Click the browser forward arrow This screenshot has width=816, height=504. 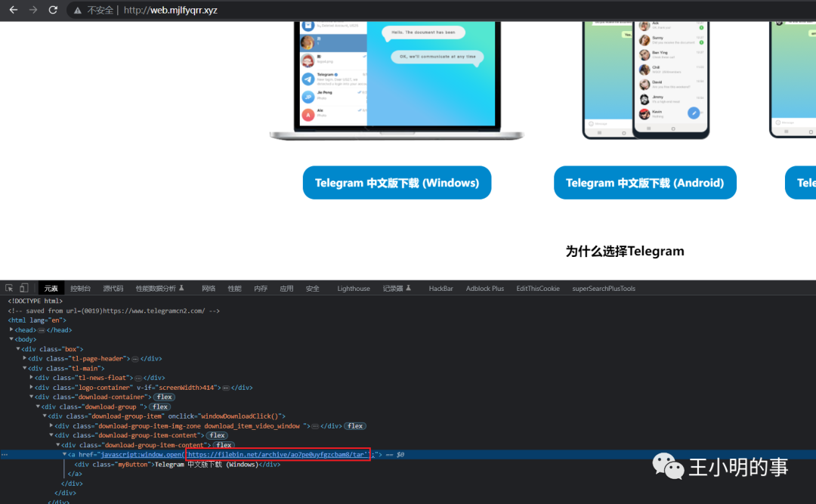click(x=32, y=10)
